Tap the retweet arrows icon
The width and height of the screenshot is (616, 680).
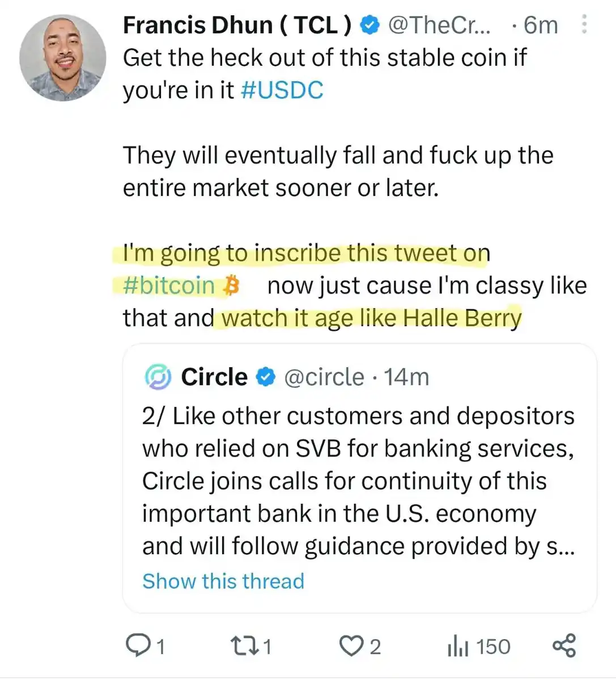click(243, 645)
